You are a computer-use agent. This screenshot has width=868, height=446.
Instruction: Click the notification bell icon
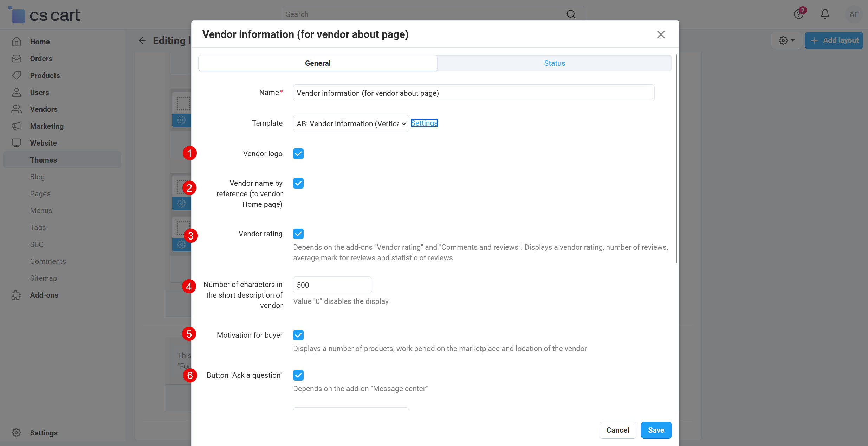tap(824, 14)
